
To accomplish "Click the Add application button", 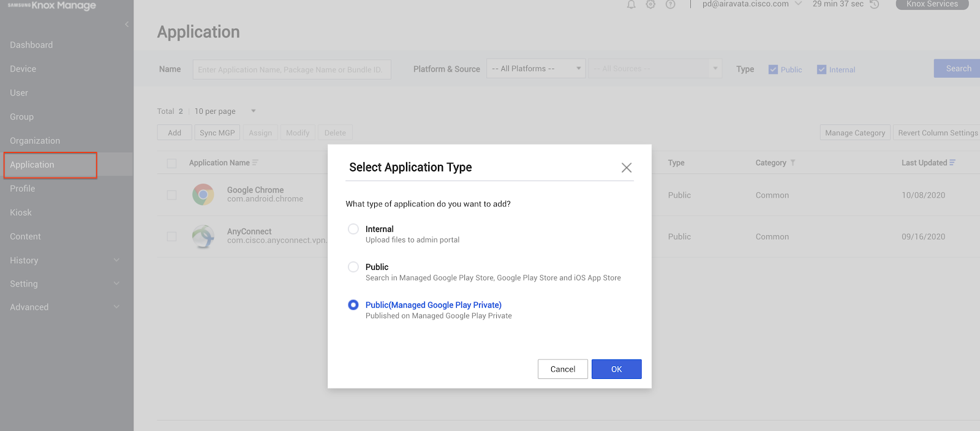I will [x=175, y=133].
